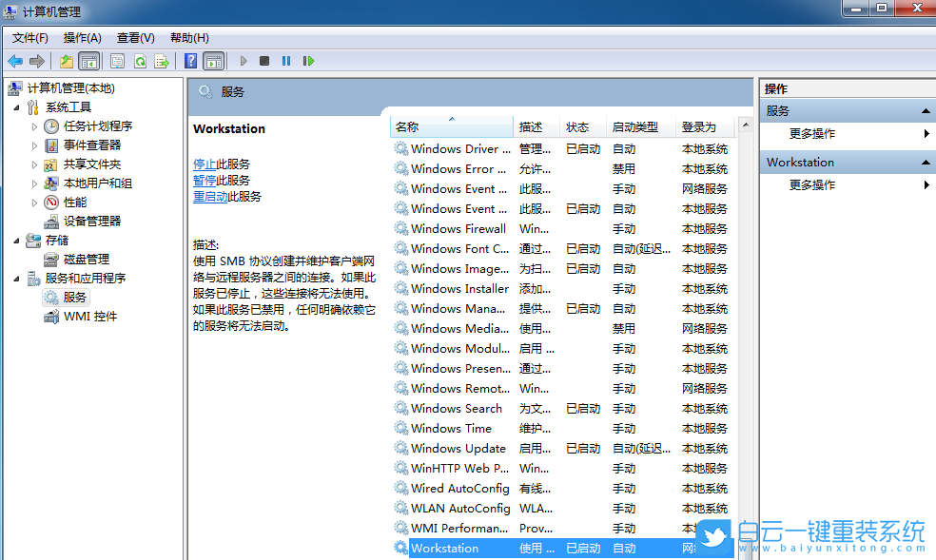
Task: Restart the service with the restart icon
Action: [x=309, y=61]
